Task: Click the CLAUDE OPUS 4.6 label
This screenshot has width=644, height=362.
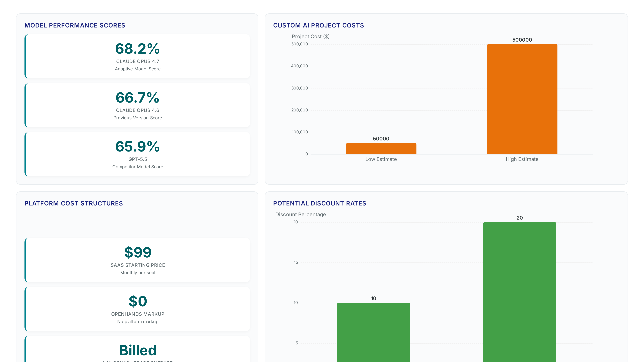Action: point(138,110)
